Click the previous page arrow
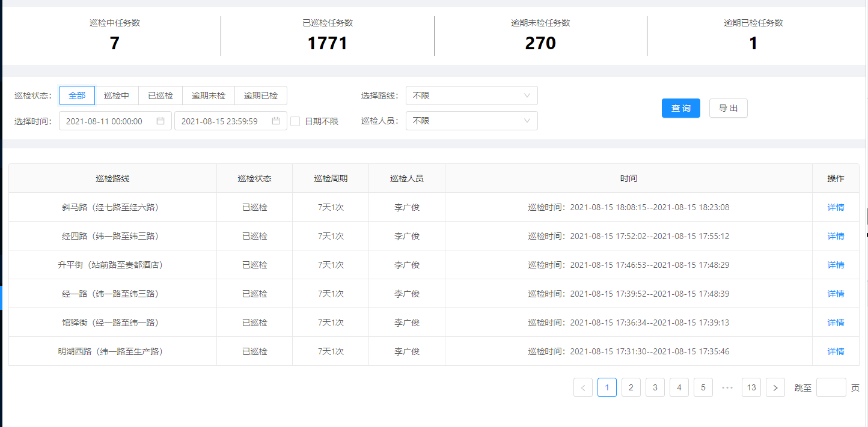 [582, 387]
